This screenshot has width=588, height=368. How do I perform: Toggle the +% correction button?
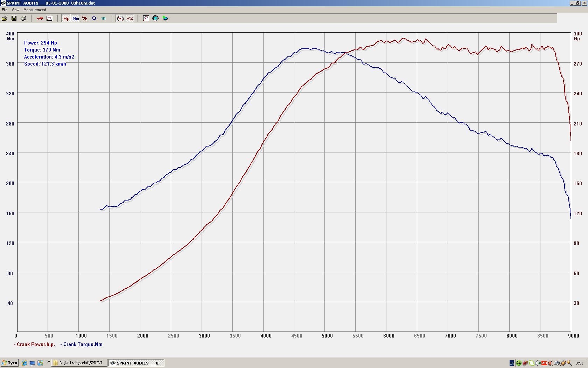click(x=130, y=18)
